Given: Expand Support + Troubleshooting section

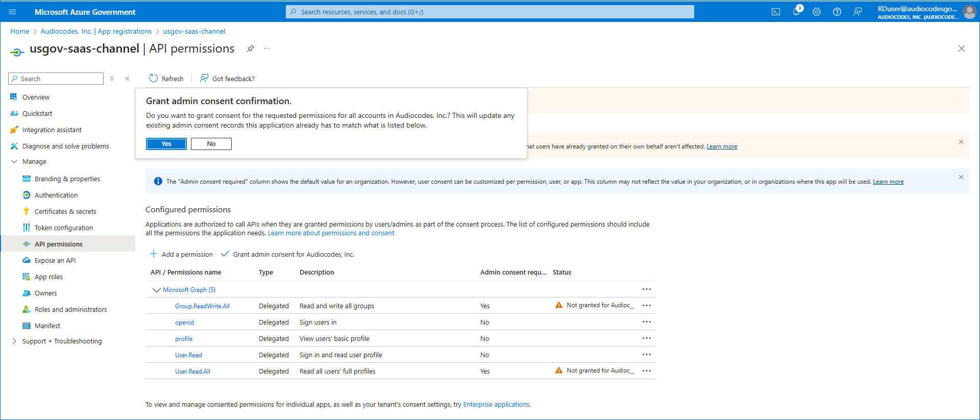Looking at the screenshot, I should pyautogui.click(x=14, y=341).
